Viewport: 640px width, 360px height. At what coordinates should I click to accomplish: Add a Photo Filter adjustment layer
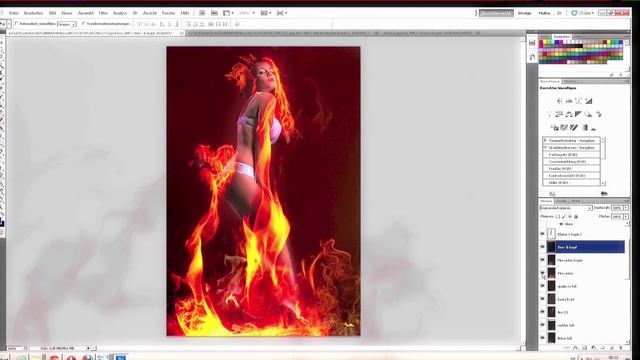click(x=588, y=114)
